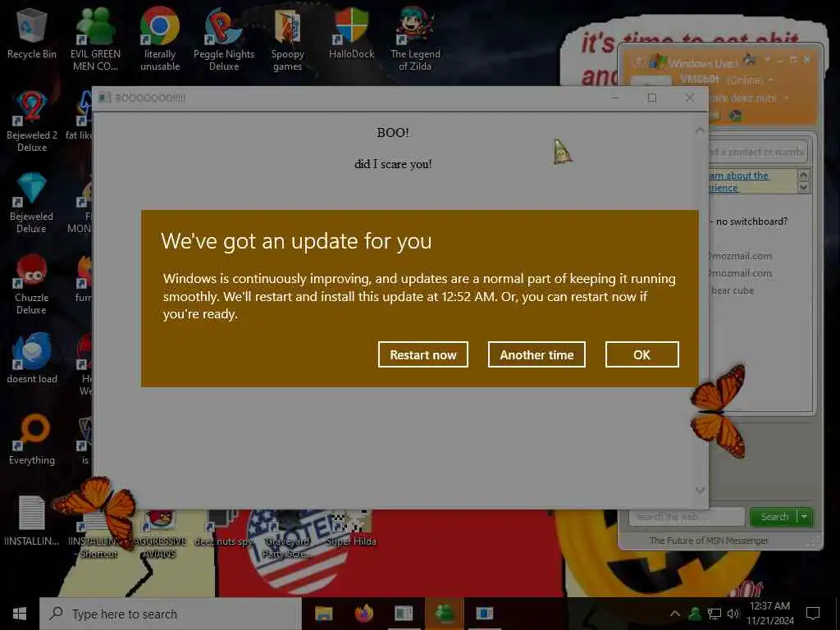Select the HalloDock desktop shortcut
840x630 pixels.
click(351, 33)
